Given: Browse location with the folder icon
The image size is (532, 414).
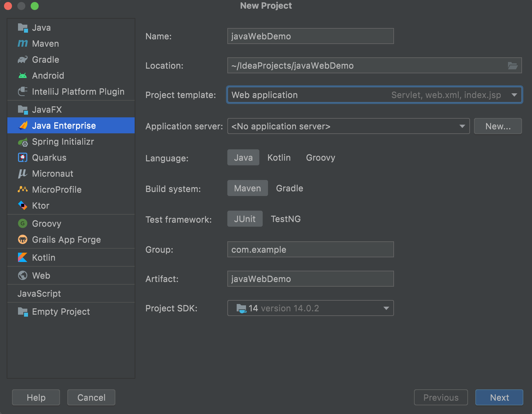Looking at the screenshot, I should pos(513,66).
